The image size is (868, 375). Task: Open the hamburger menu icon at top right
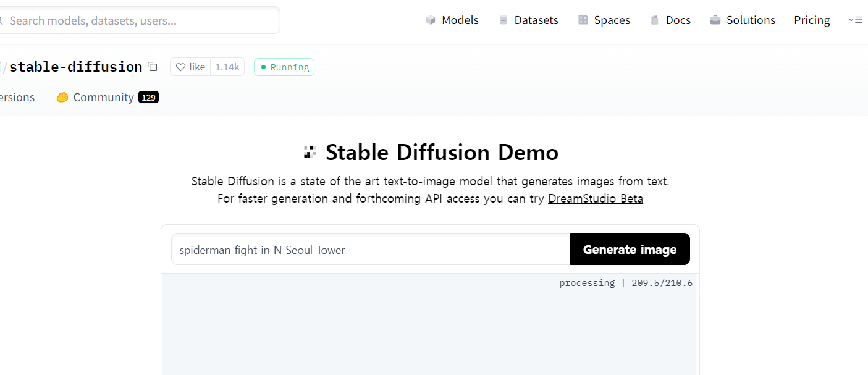coord(855,20)
